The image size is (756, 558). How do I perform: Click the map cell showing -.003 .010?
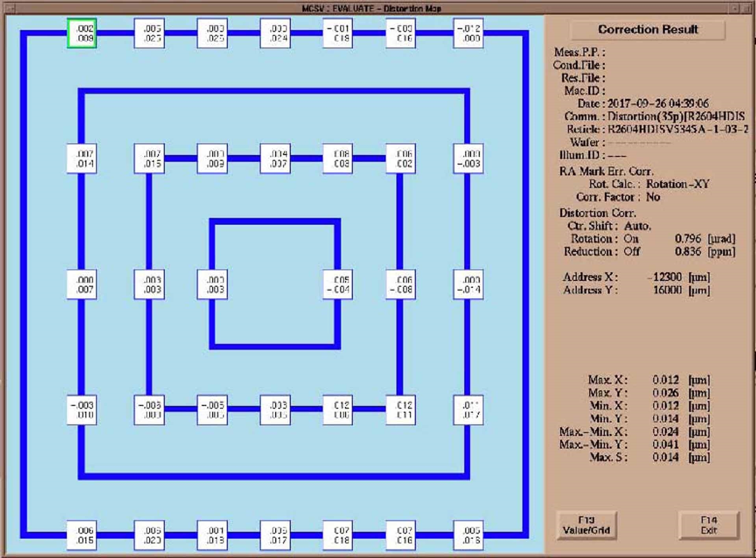(82, 410)
